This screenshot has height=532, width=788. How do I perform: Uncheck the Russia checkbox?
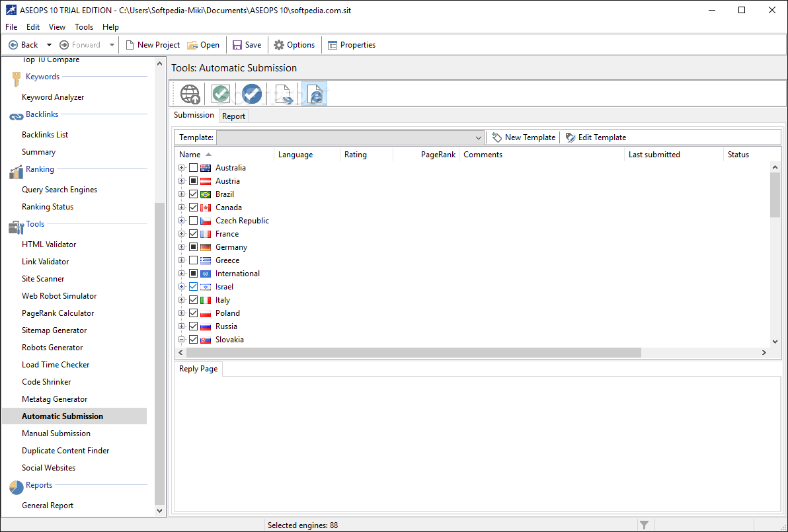click(x=194, y=326)
